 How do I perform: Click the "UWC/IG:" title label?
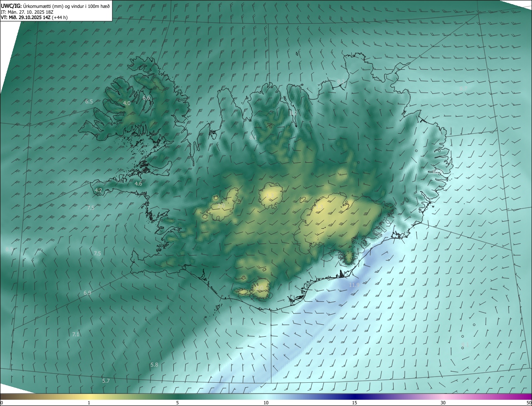pyautogui.click(x=11, y=5)
